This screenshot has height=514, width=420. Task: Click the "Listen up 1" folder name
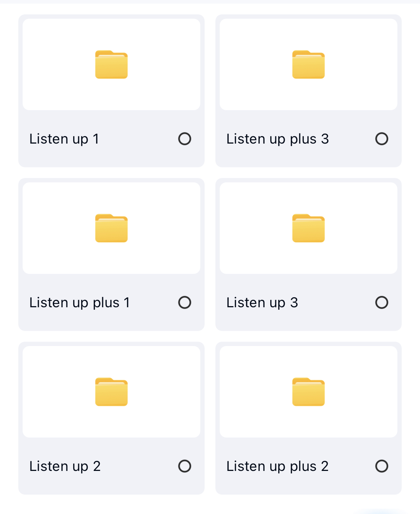[x=64, y=139]
